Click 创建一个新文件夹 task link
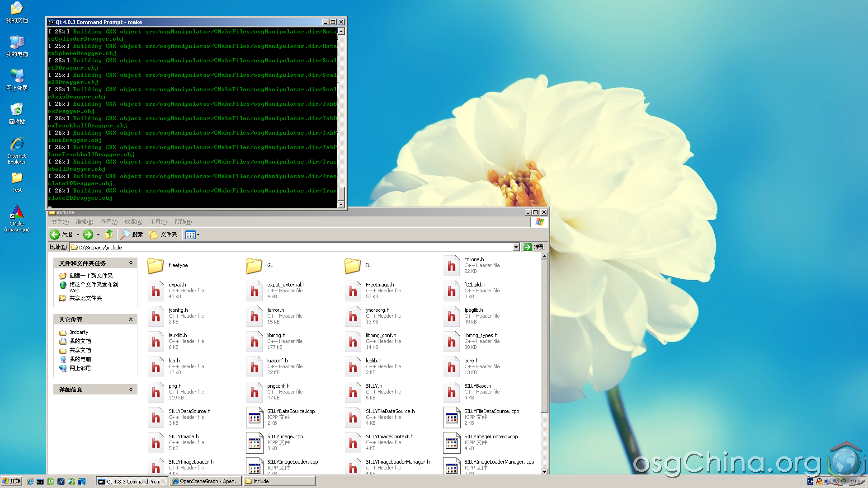Screen dimensions: 868x488 (x=91, y=276)
